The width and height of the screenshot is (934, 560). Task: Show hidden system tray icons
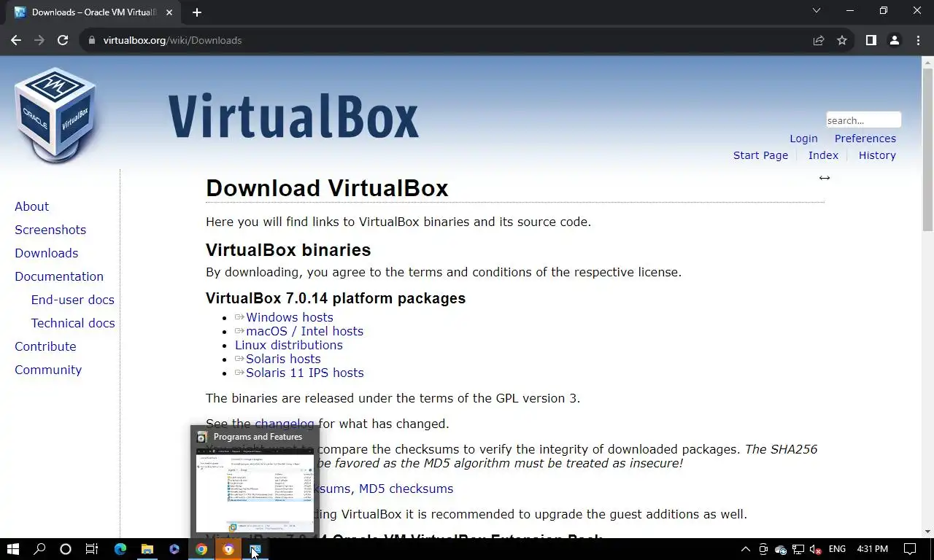(x=745, y=549)
